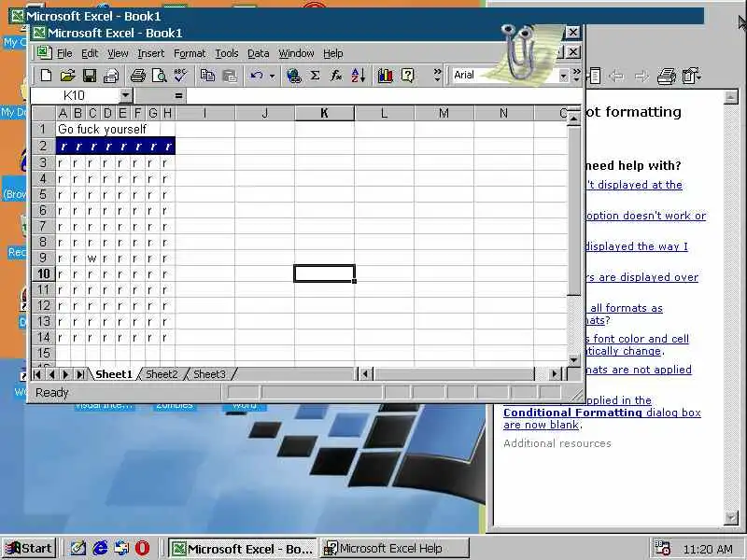The height and width of the screenshot is (560, 747).
Task: Click the Start button on taskbar
Action: tap(30, 549)
